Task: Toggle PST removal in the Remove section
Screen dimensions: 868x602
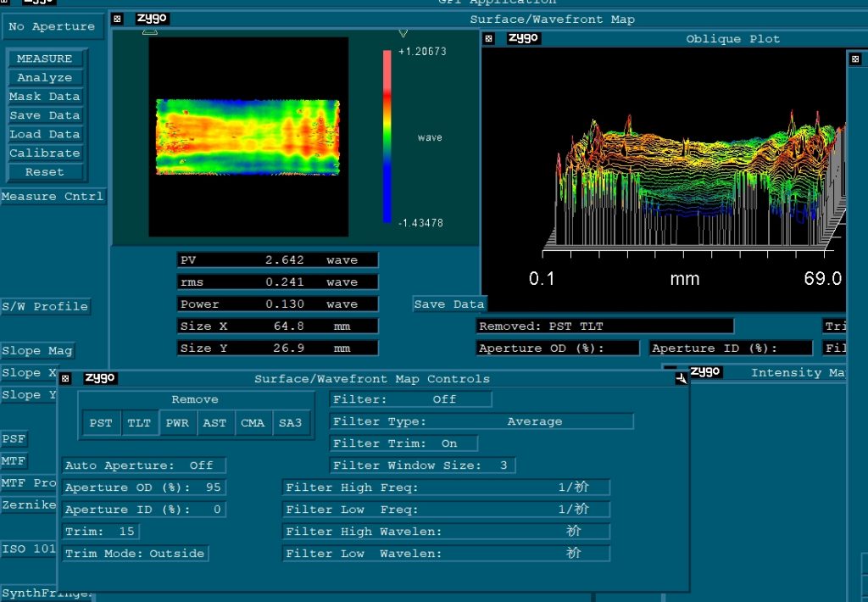Action: tap(101, 422)
